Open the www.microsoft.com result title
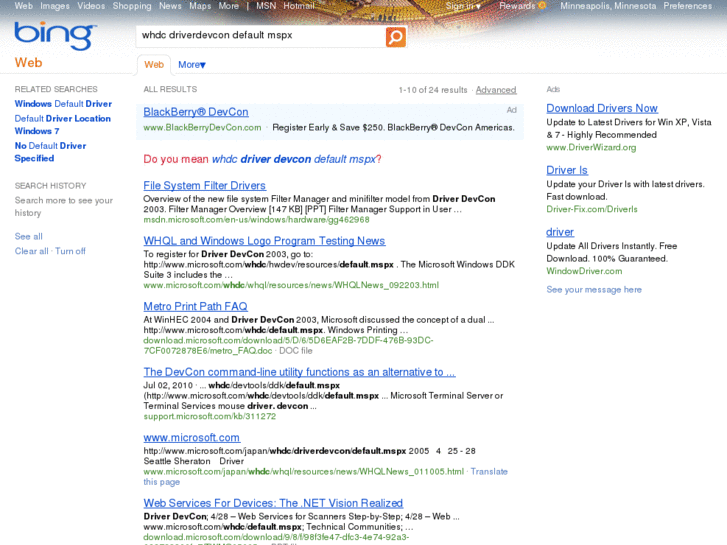 191,437
